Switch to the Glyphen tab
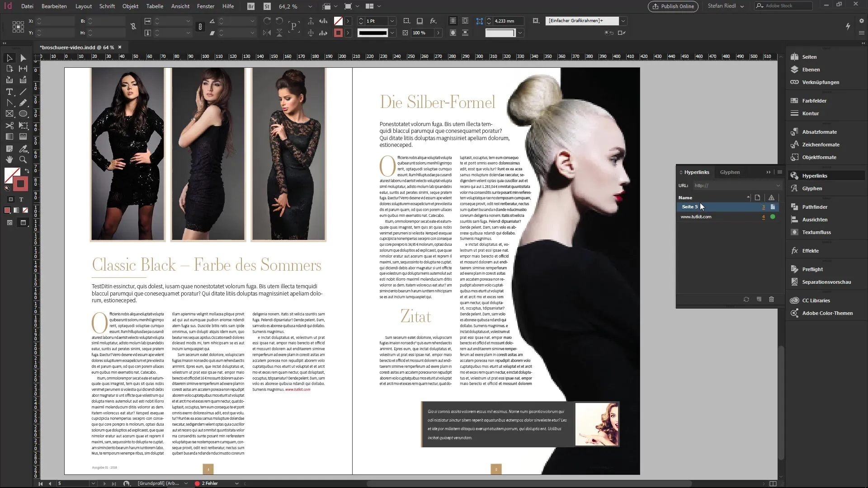 (x=730, y=172)
